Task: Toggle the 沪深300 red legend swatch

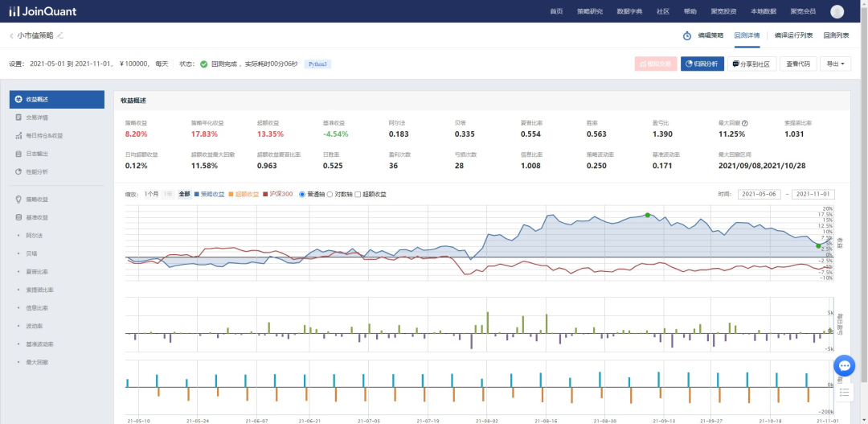Action: 266,194
